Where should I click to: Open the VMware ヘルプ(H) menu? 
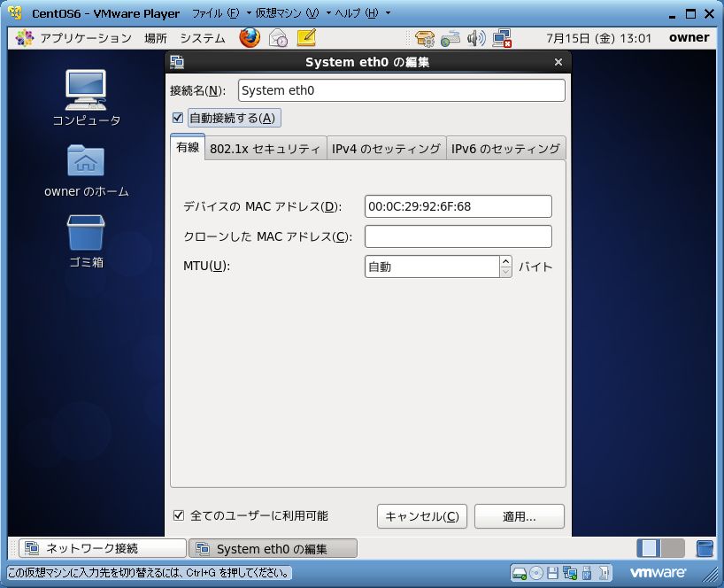pyautogui.click(x=363, y=13)
